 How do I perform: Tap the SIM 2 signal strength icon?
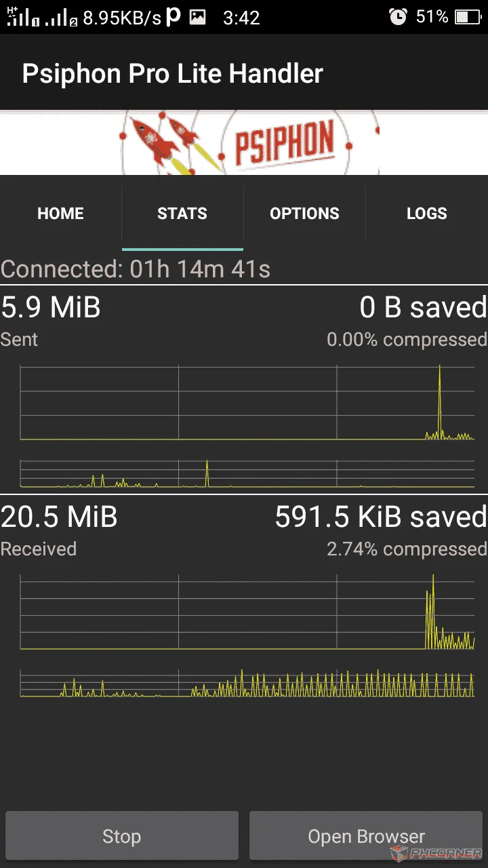pyautogui.click(x=62, y=18)
